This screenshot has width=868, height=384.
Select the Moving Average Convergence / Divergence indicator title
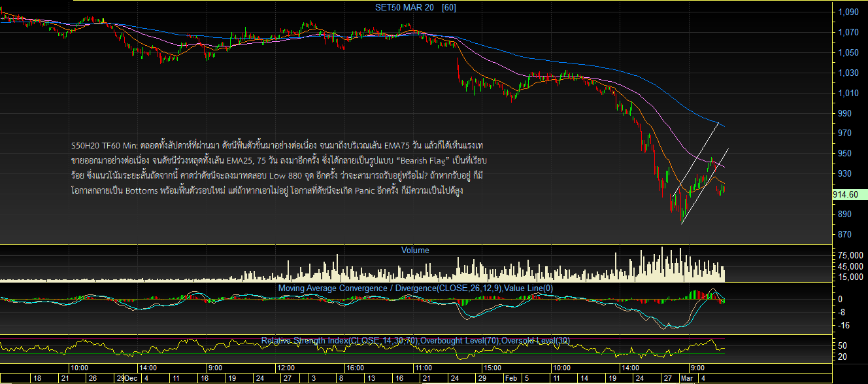click(415, 288)
